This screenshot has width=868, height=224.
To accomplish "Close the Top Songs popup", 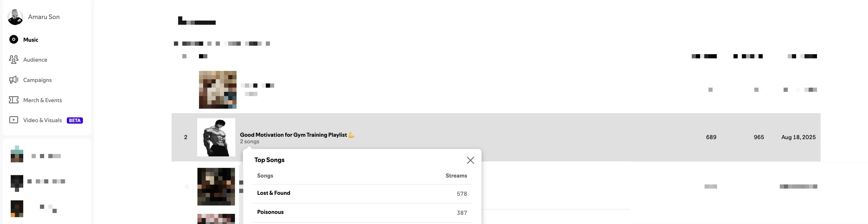I will click(x=470, y=161).
